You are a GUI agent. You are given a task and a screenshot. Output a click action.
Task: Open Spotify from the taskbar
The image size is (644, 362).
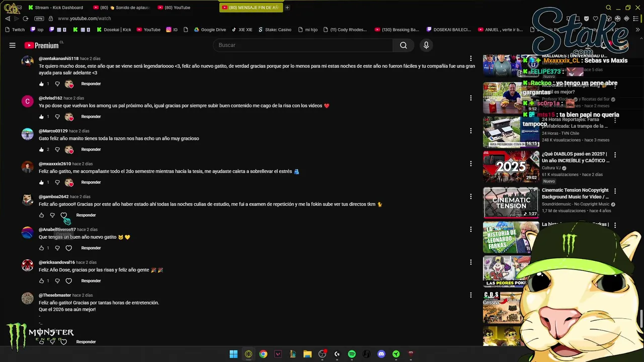click(x=352, y=354)
